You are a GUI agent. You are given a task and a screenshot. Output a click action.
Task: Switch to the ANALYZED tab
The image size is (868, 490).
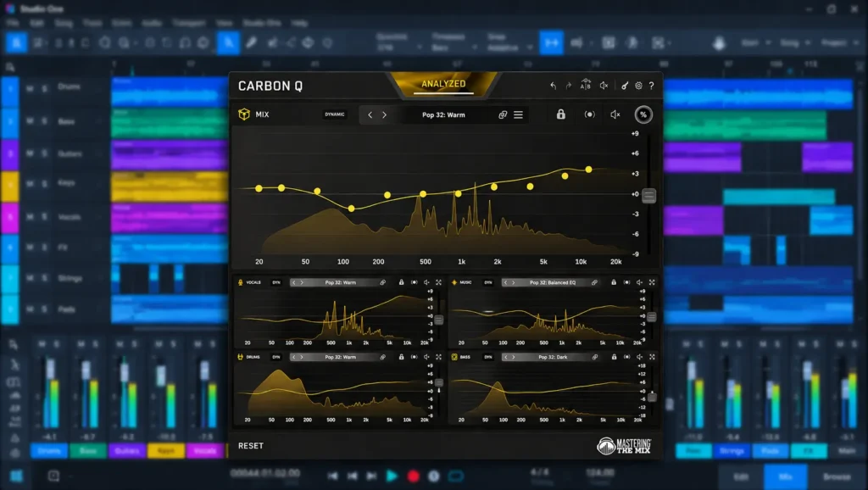pyautogui.click(x=443, y=84)
